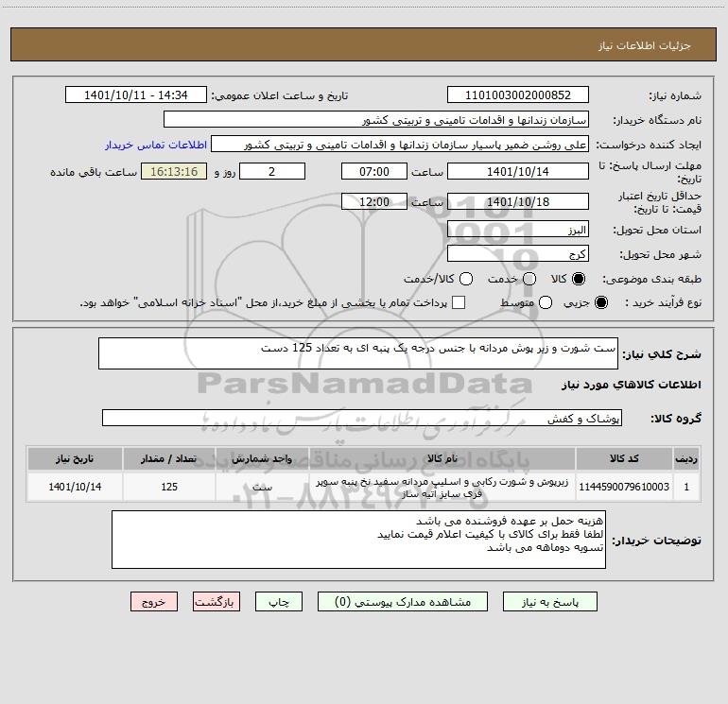Click the quantity cell 125

169,487
